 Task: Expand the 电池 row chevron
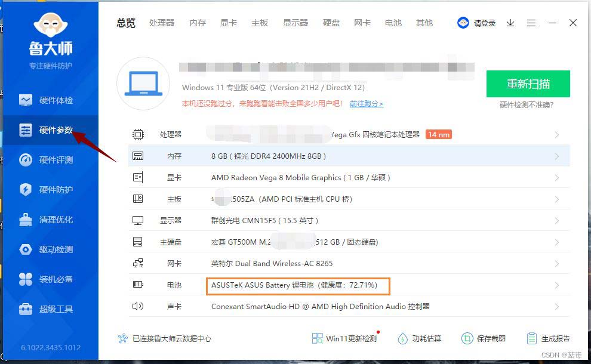tap(557, 286)
